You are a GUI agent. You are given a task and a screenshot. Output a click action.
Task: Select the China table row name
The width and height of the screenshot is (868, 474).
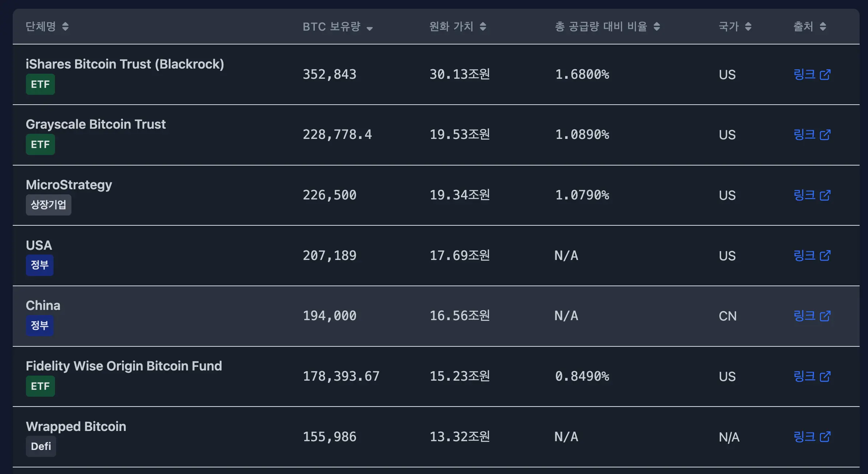43,306
